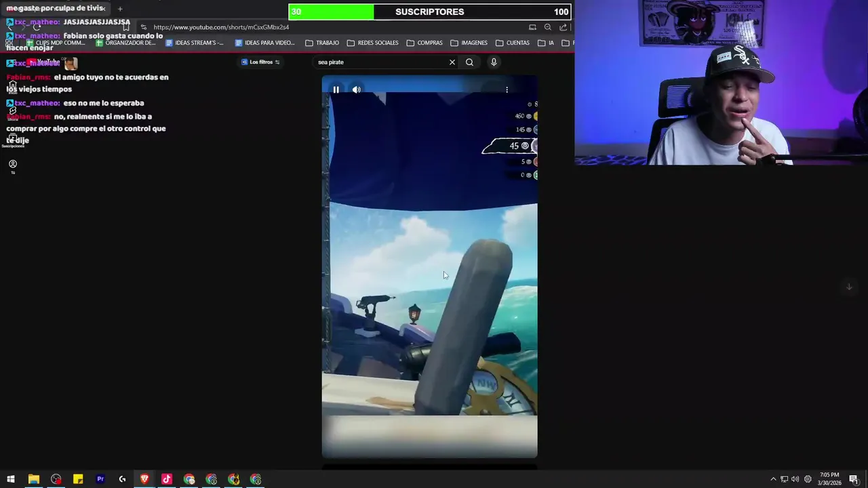Open the 'Los filtros' filter button
Screen dimensions: 868x488
tap(261, 62)
